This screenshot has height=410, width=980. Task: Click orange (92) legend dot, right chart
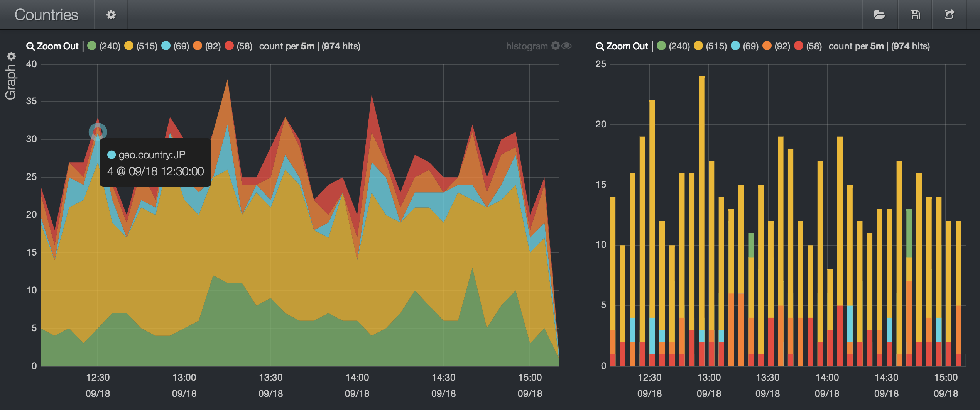(x=767, y=46)
